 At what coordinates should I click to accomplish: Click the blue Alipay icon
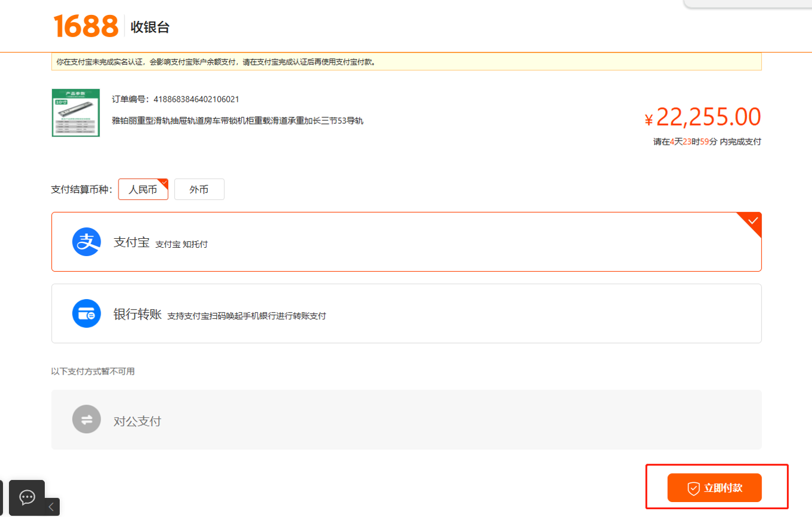click(x=86, y=242)
